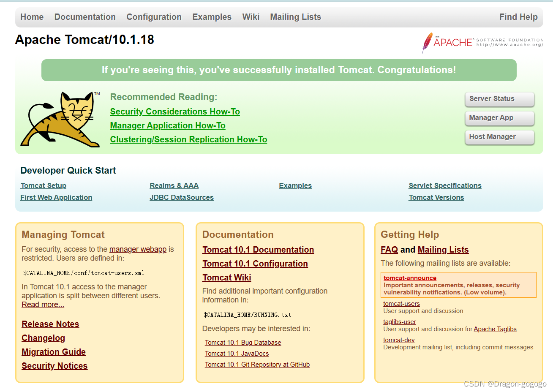Open the Servlet Specifications link
This screenshot has width=553, height=392.
(x=445, y=185)
